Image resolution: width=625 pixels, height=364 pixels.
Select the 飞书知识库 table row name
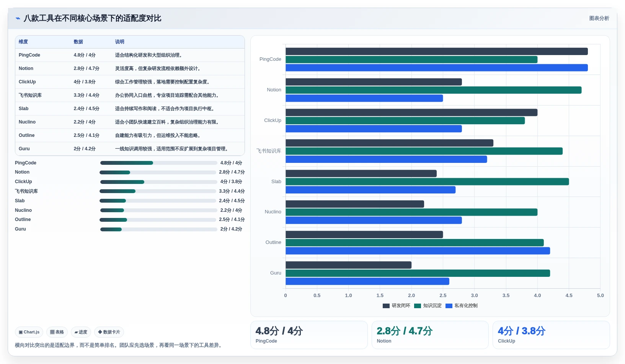coord(30,95)
